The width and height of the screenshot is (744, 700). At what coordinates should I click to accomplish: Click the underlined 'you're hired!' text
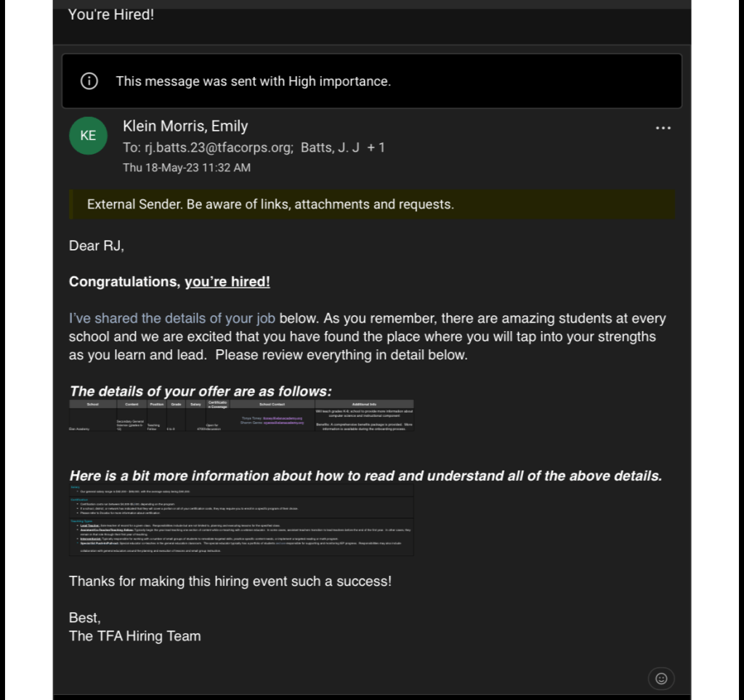227,282
